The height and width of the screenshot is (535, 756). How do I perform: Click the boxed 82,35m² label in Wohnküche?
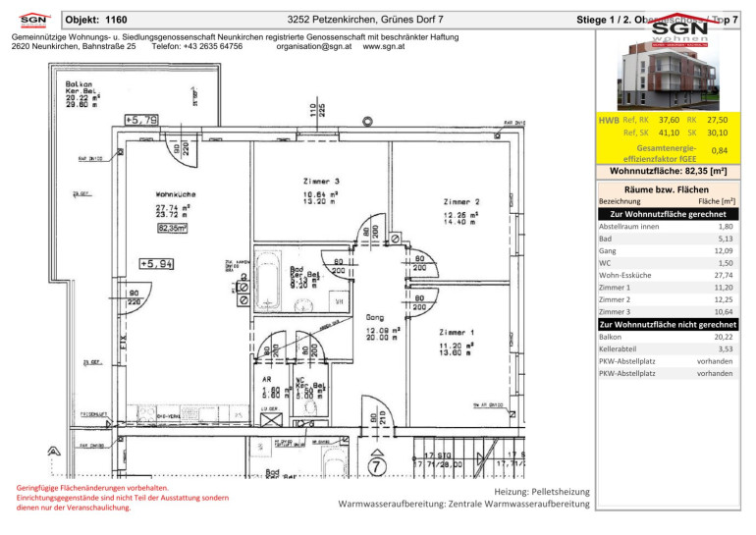tap(172, 228)
